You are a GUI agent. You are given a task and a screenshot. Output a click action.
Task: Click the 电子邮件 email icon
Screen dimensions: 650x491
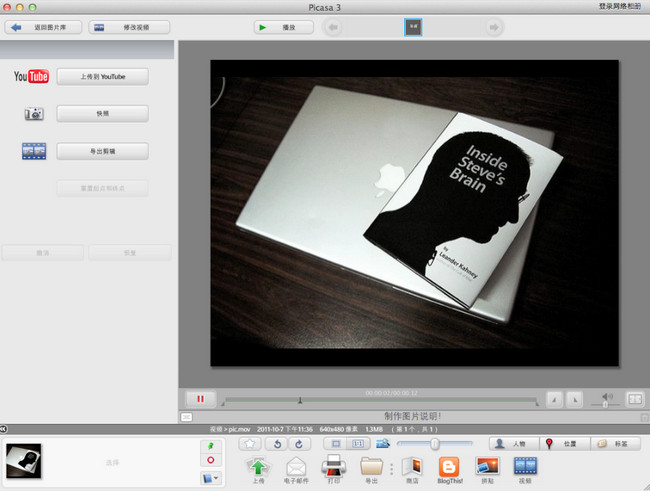[x=296, y=469]
